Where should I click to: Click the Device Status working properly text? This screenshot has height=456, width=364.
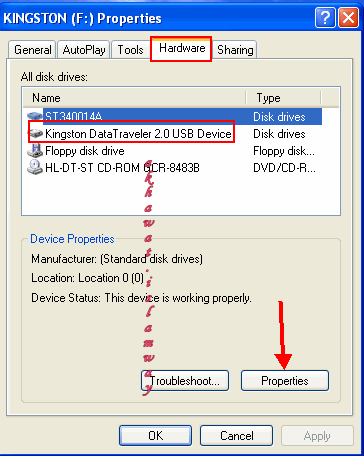point(141,298)
